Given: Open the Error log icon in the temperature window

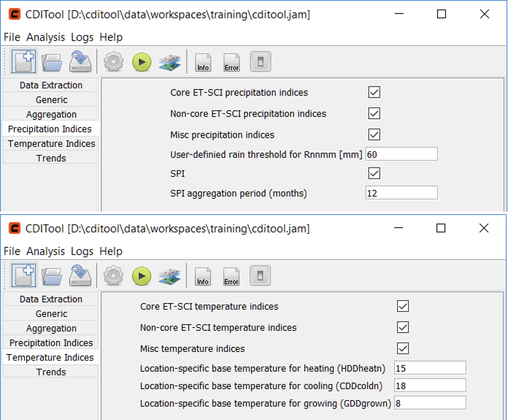Looking at the screenshot, I should 231,276.
